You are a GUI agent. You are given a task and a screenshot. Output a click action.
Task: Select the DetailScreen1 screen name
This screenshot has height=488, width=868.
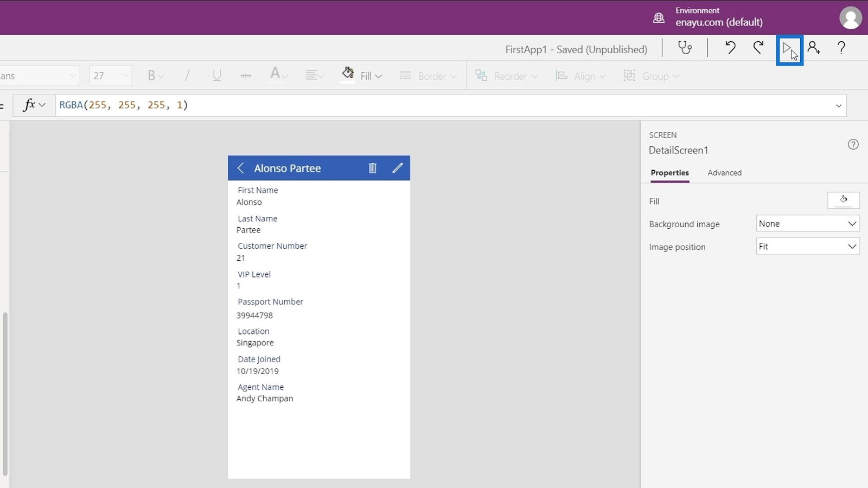(x=678, y=150)
